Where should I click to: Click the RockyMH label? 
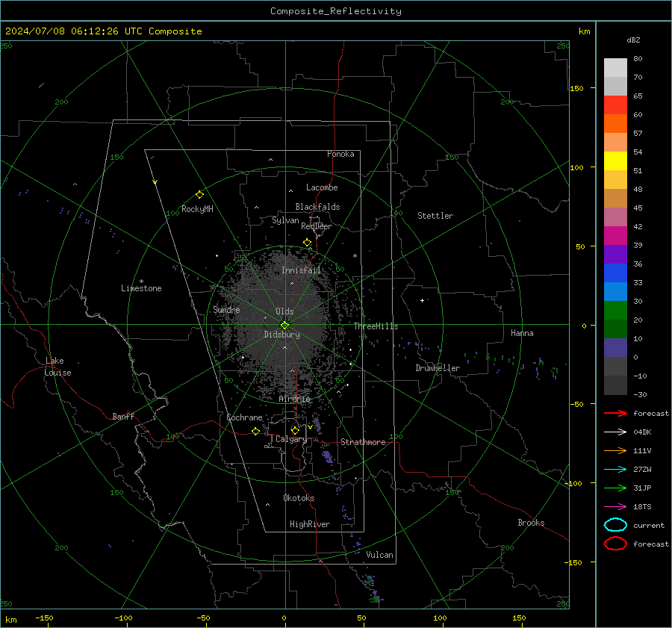[x=197, y=209]
